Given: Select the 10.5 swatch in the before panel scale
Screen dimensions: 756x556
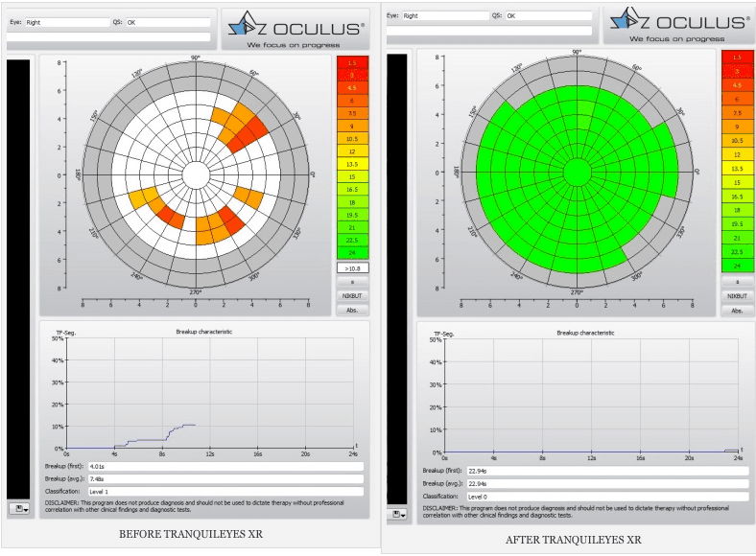Looking at the screenshot, I should [352, 139].
